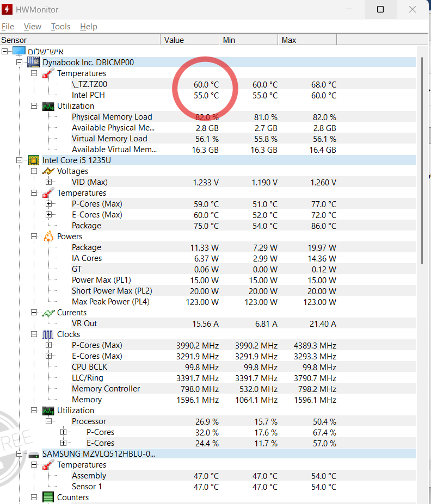Screen dimensions: 431x504
Task: Click the Currents green wave icon
Action: [x=49, y=313]
